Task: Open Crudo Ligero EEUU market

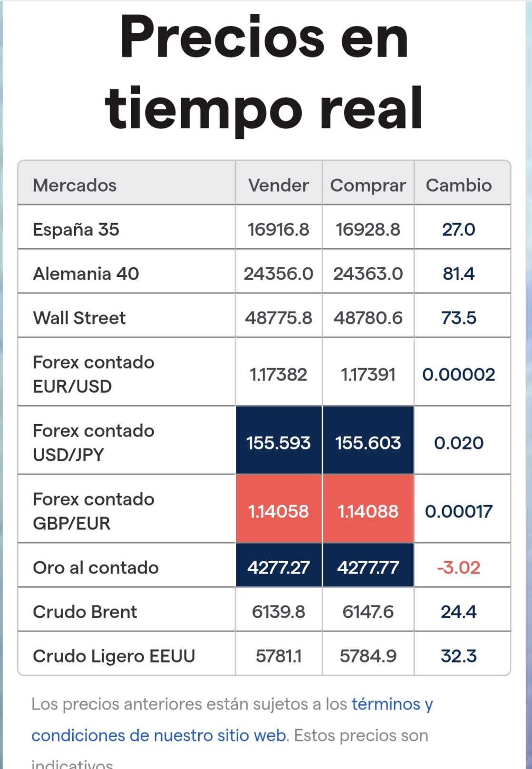Action: point(114,656)
